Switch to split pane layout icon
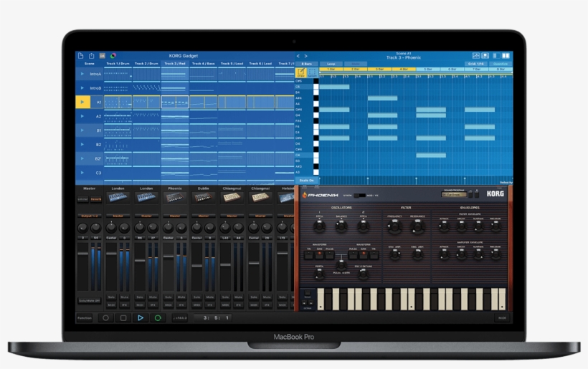 click(506, 56)
